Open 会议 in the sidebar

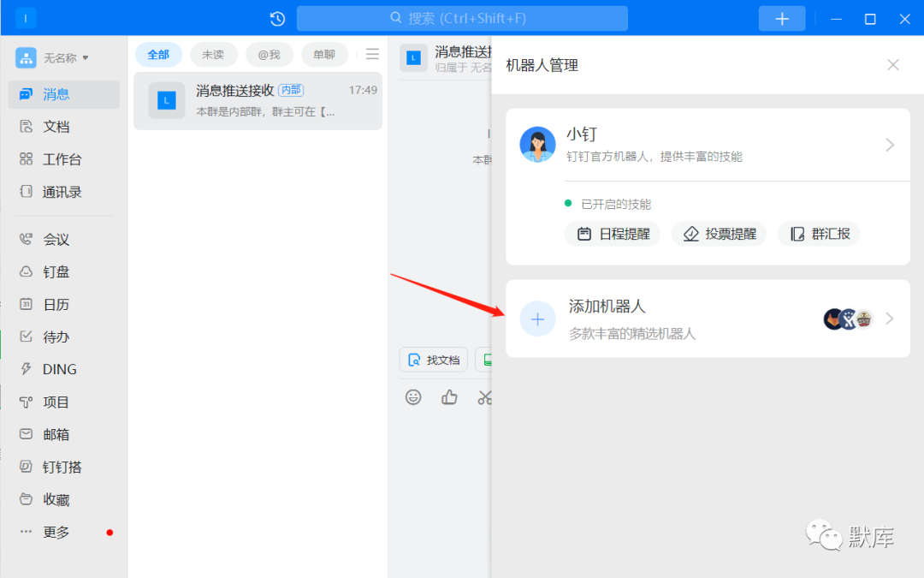63,240
